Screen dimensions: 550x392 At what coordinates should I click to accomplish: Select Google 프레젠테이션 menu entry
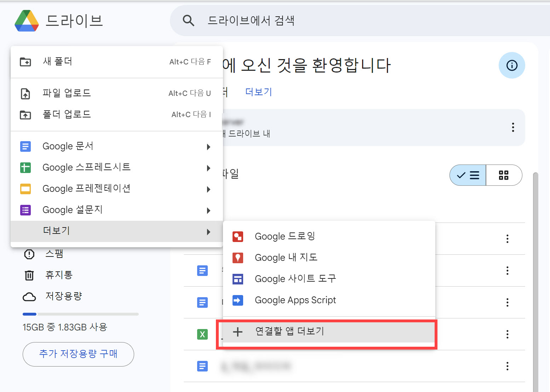click(117, 189)
